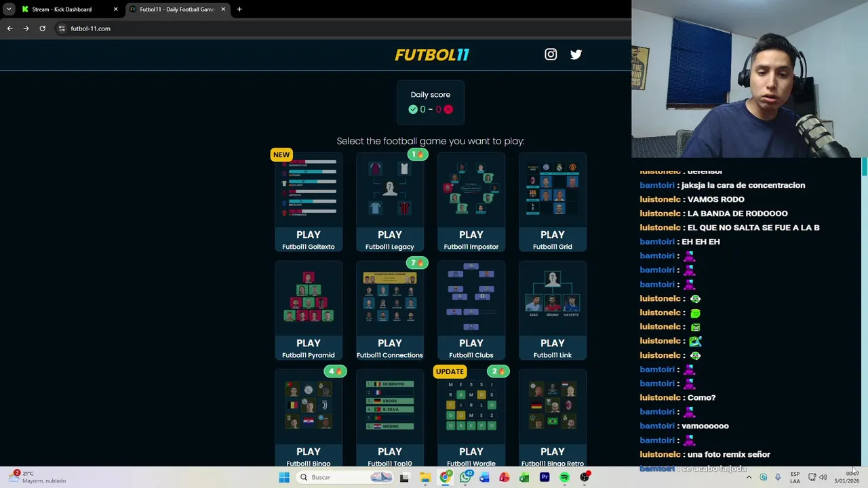Image resolution: width=868 pixels, height=488 pixels.
Task: Click the UPDATE badge on Wordle
Action: click(450, 371)
